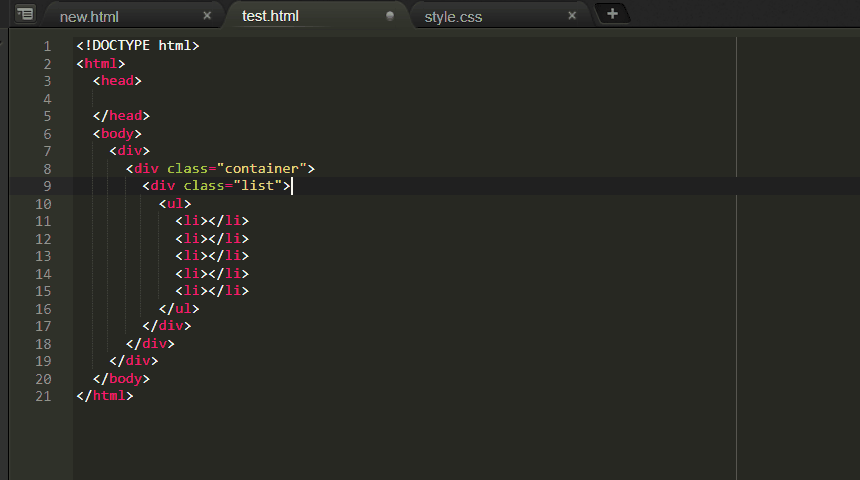Click the '<li></li>' on line 11
The image size is (860, 480).
pyautogui.click(x=212, y=221)
